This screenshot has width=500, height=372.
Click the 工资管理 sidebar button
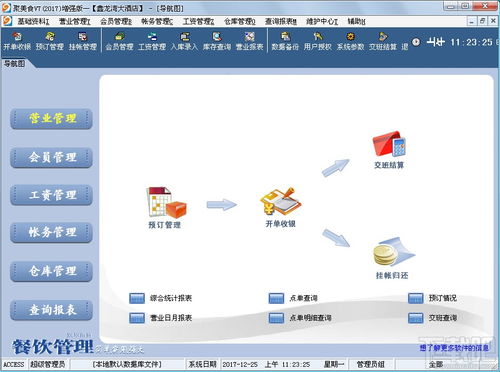[51, 195]
